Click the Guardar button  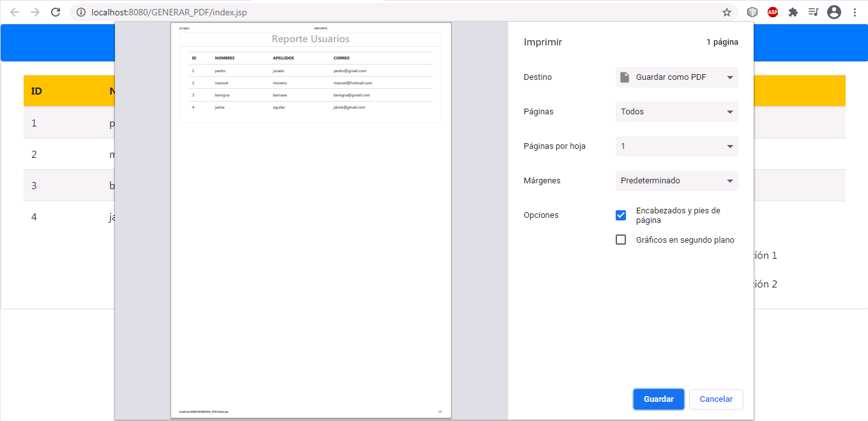(x=659, y=399)
